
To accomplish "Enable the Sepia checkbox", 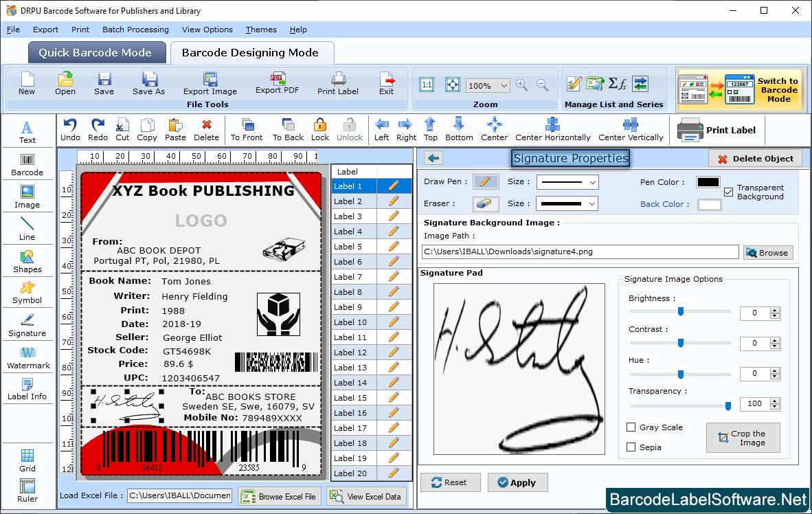I will click(631, 447).
